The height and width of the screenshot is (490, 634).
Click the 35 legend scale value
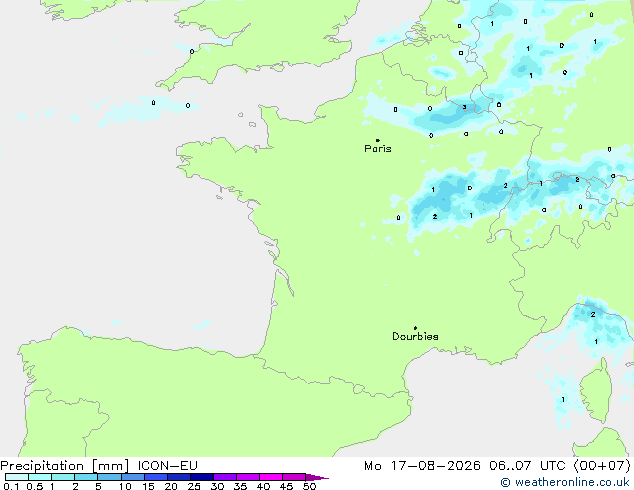(x=240, y=486)
